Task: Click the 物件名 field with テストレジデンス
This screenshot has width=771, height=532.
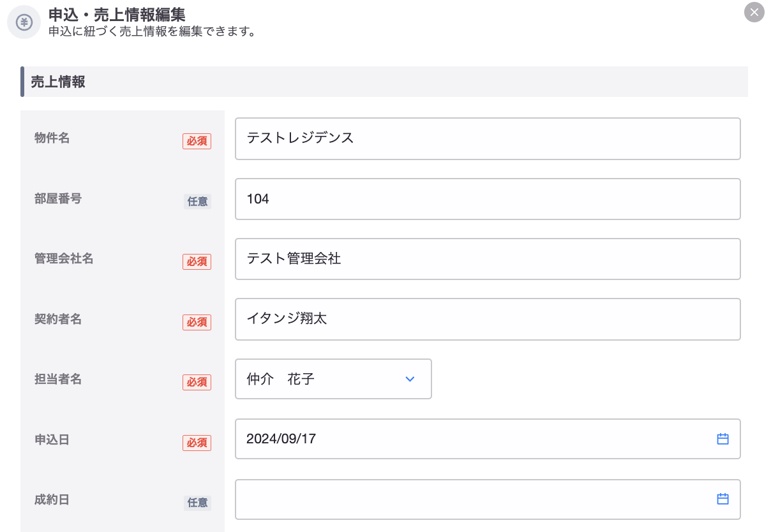Action: pyautogui.click(x=488, y=138)
